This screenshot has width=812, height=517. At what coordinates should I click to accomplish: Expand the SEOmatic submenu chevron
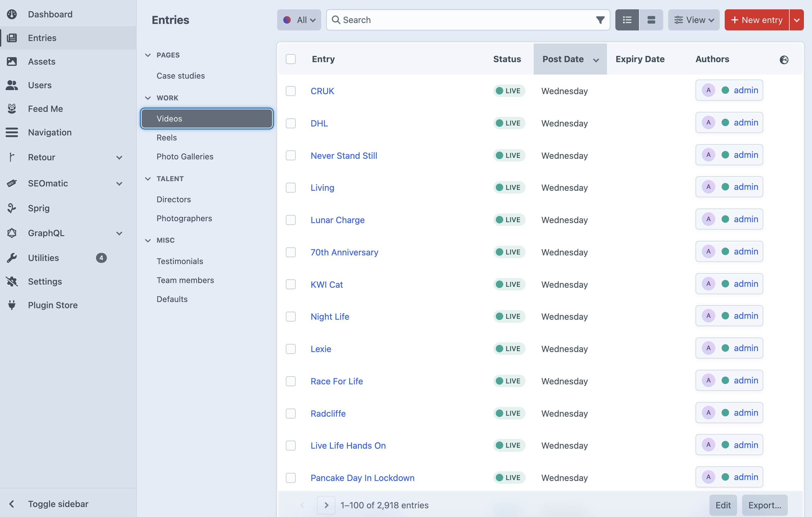click(119, 183)
